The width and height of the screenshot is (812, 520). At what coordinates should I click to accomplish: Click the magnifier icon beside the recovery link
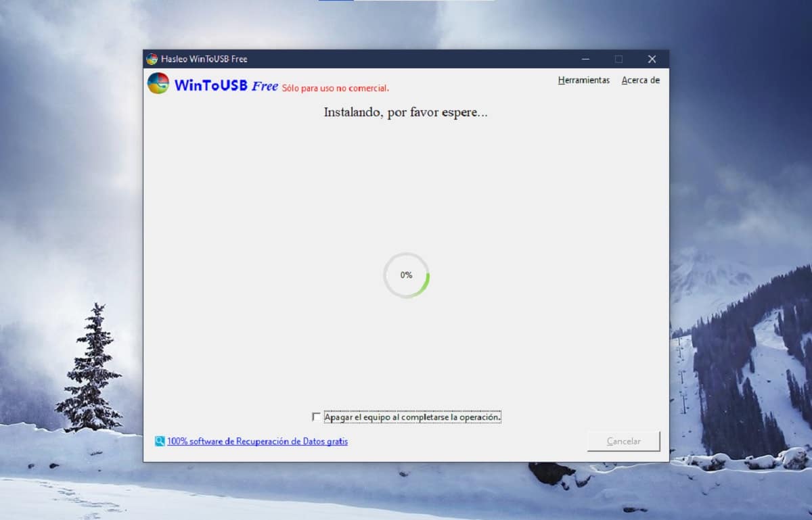(160, 442)
